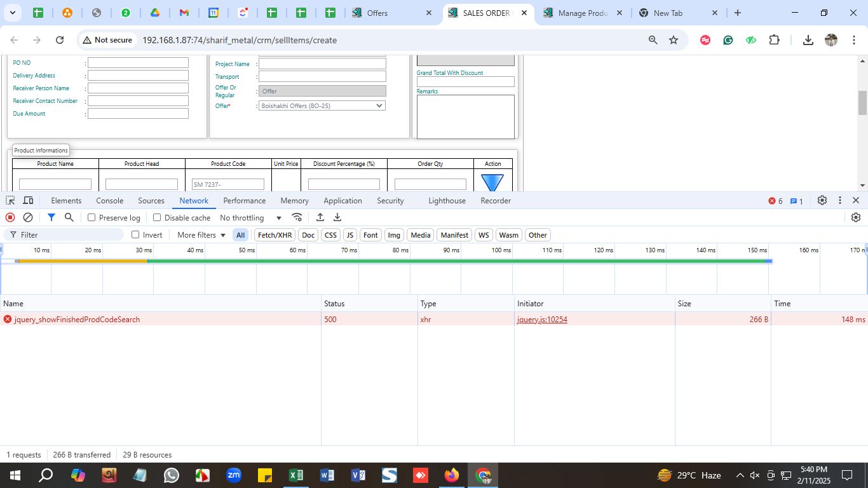Viewport: 868px width, 488px height.
Task: Expand the More filters menu
Action: (201, 235)
